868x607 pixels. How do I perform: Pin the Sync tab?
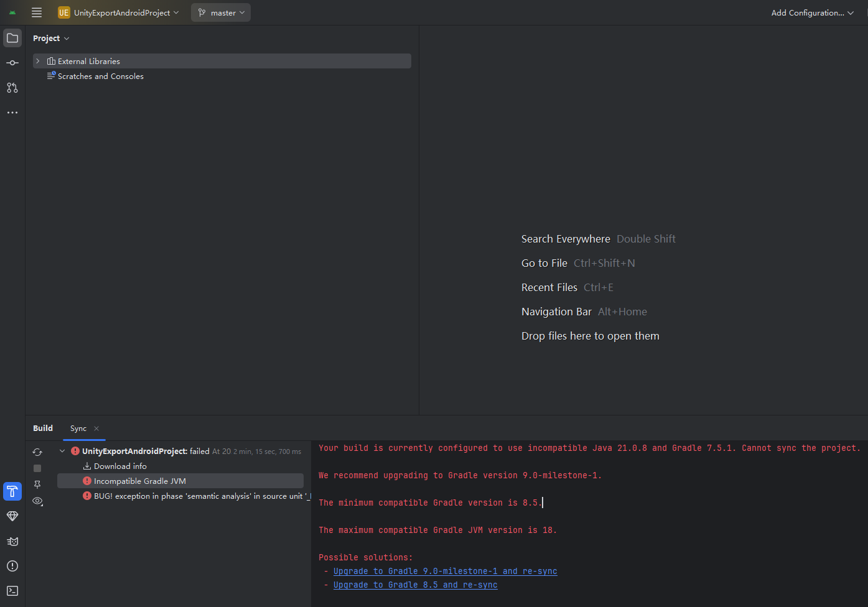pyautogui.click(x=37, y=484)
